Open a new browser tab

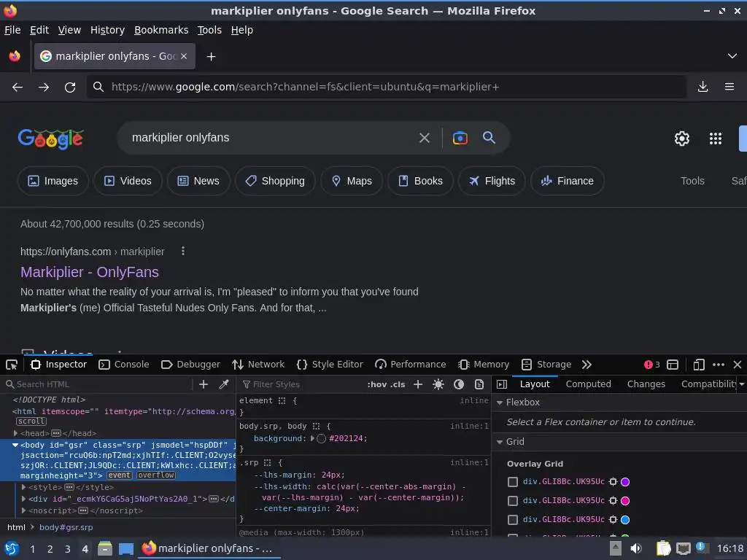click(211, 57)
